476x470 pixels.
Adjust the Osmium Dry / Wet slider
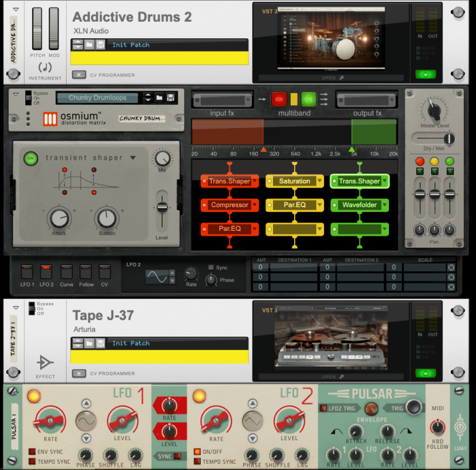point(432,138)
